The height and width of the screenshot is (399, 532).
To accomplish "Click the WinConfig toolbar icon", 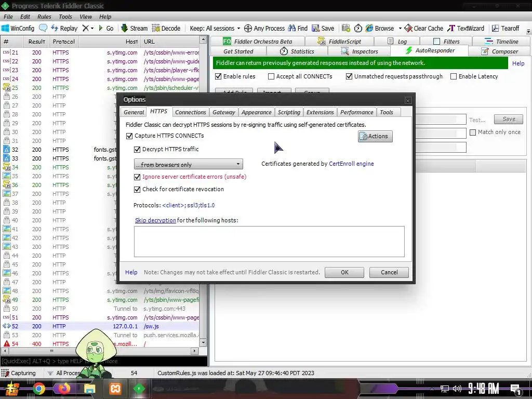I will tap(5, 28).
